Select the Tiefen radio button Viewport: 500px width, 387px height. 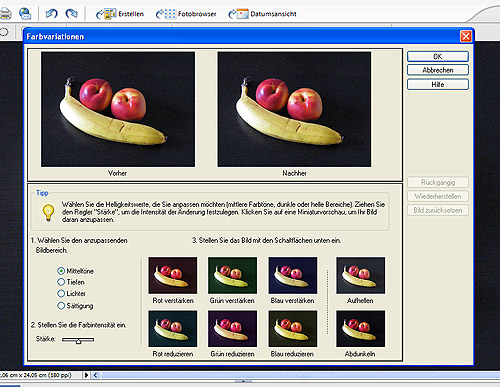61,282
